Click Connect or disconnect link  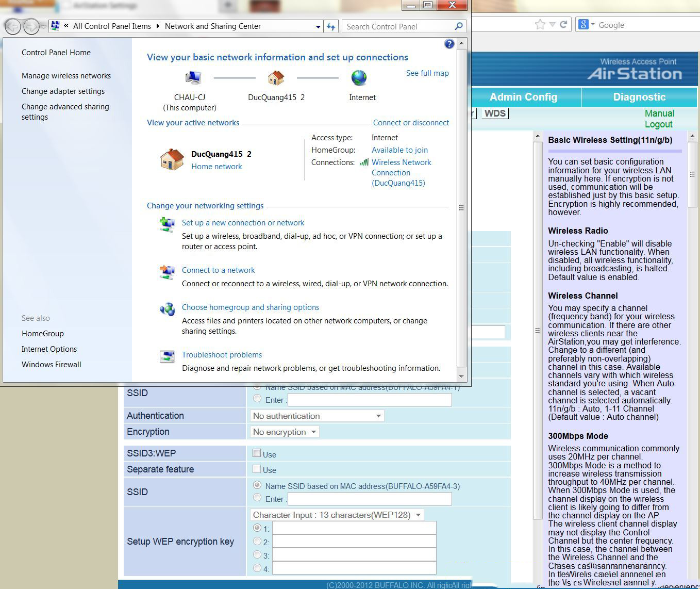coord(411,123)
